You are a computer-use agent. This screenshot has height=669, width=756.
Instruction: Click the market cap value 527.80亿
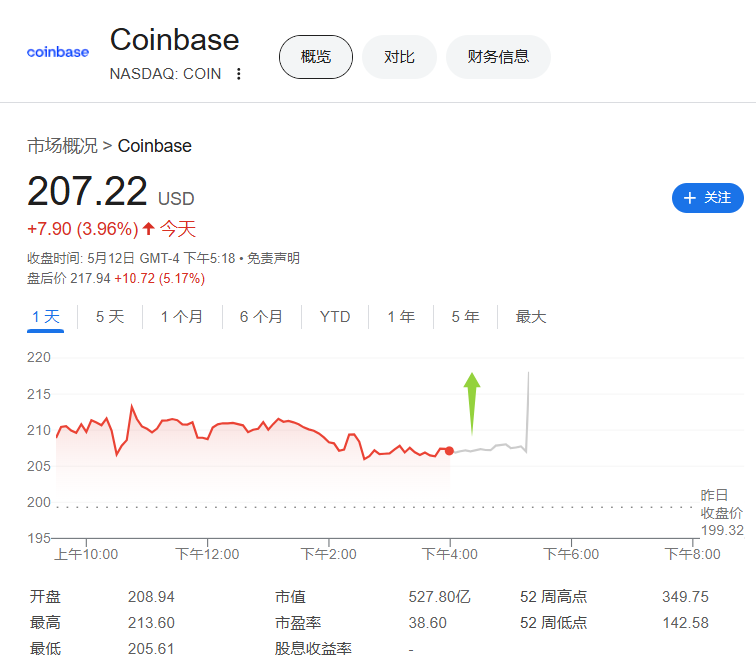pyautogui.click(x=439, y=597)
